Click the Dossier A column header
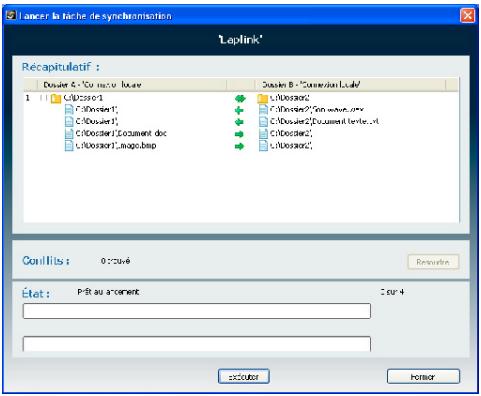The width and height of the screenshot is (481, 396). pos(132,85)
